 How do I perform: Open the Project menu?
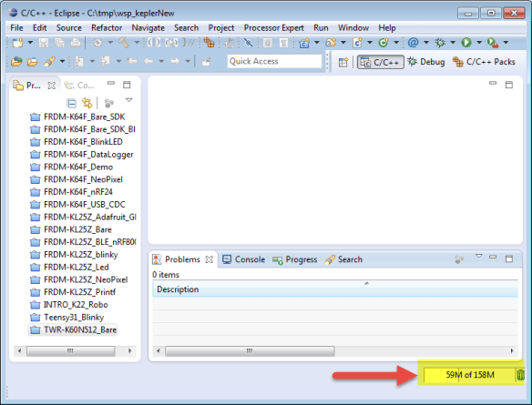221,28
